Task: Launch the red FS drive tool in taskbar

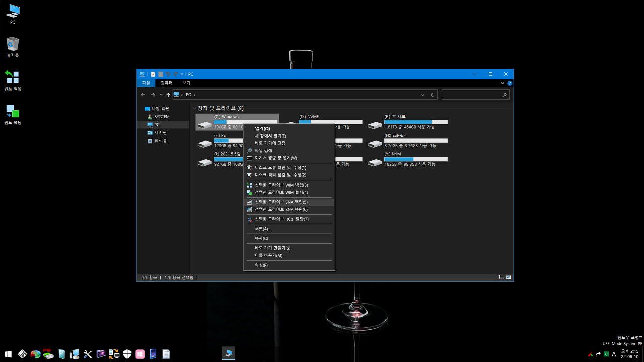Action: point(48,354)
